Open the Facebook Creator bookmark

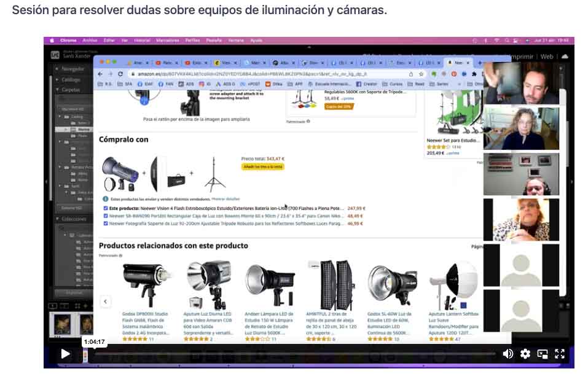tap(366, 84)
